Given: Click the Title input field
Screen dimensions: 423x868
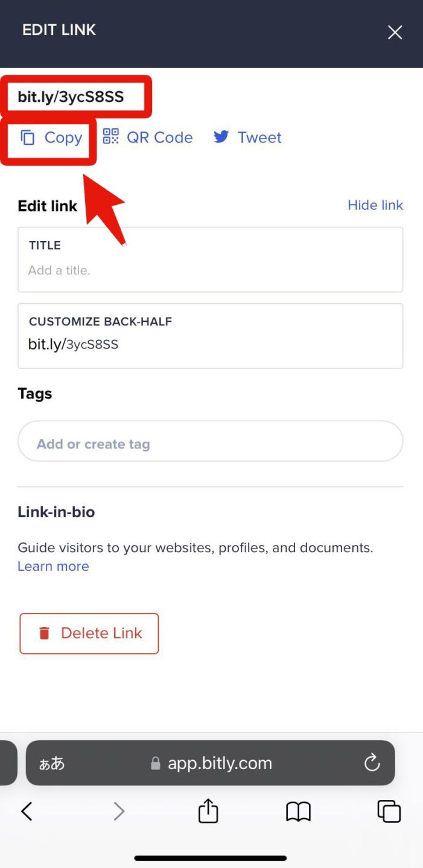Looking at the screenshot, I should coord(210,270).
